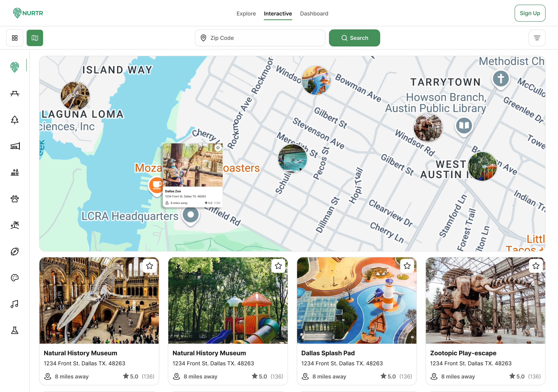This screenshot has height=392, width=558.
Task: Favorite the Dallas Zoo map popup
Action: (218, 148)
